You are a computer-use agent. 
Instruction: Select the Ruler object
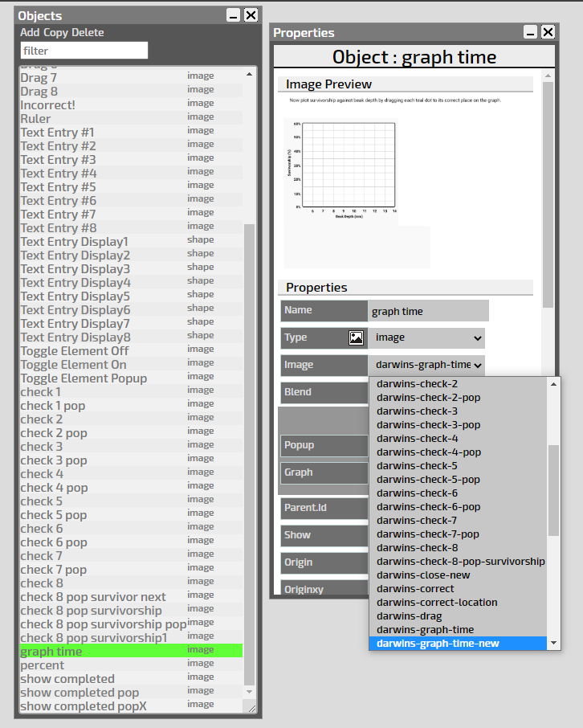tap(131, 118)
